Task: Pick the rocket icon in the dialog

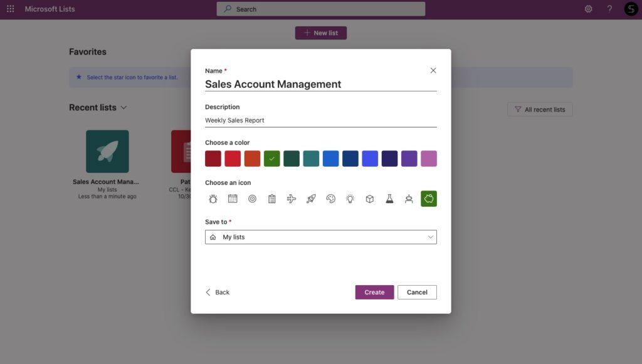Action: click(x=311, y=199)
